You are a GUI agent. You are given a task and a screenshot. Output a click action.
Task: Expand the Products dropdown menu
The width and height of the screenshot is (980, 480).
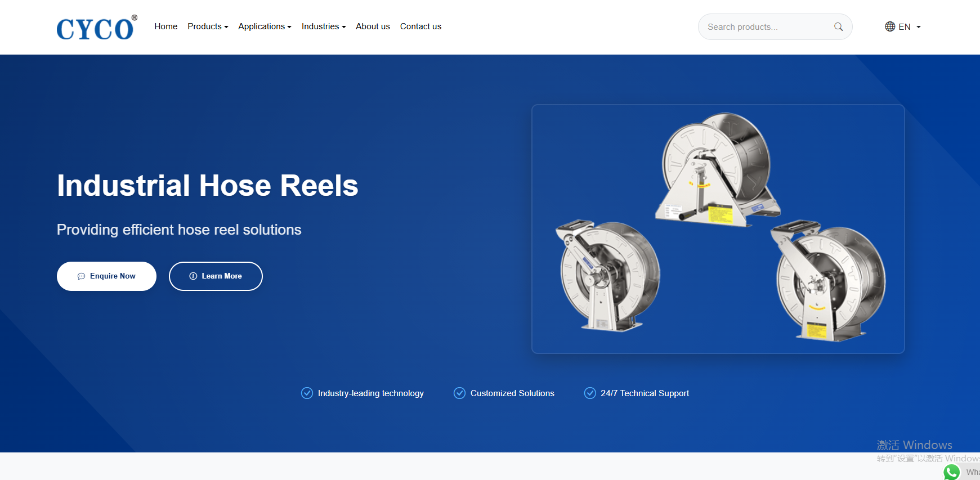coord(208,26)
